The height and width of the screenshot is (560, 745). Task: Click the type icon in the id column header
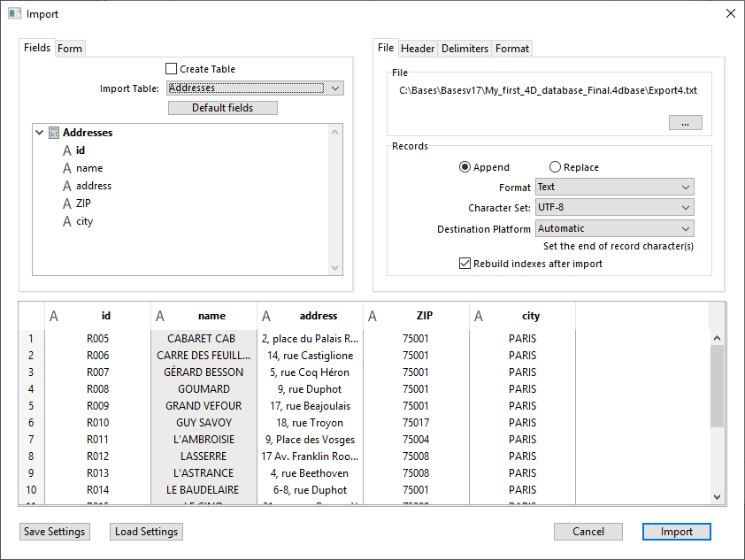(x=54, y=316)
